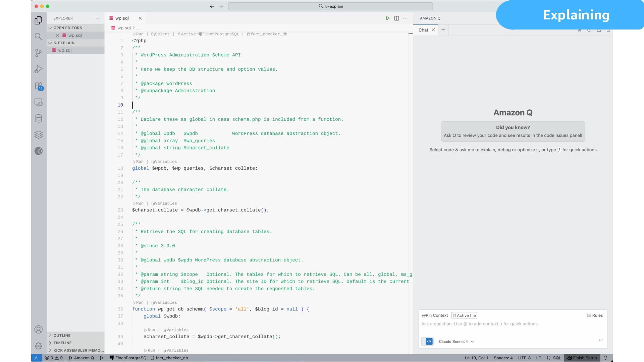This screenshot has height=362, width=644.
Task: Expand the TIMELINE section
Action: coord(62,343)
